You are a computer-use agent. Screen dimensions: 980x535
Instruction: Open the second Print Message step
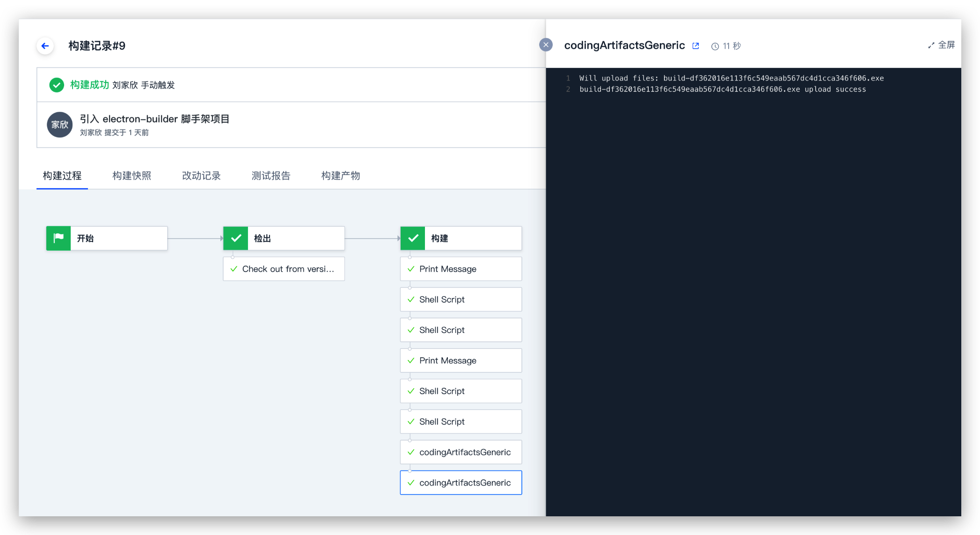point(461,361)
